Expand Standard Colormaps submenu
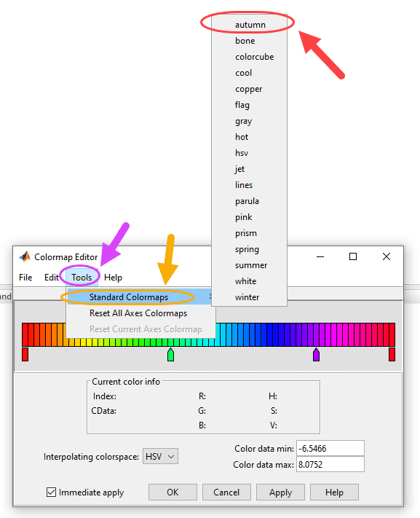 click(x=141, y=297)
